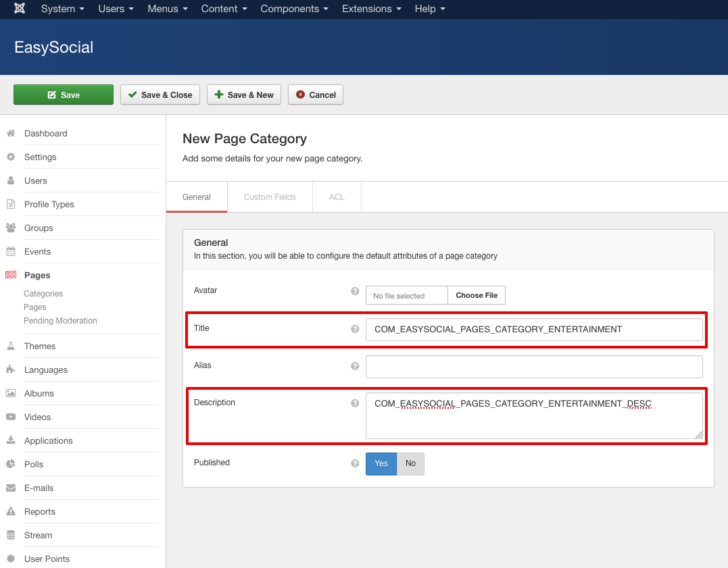Open the Users dropdown in the top bar
This screenshot has width=728, height=568.
116,9
